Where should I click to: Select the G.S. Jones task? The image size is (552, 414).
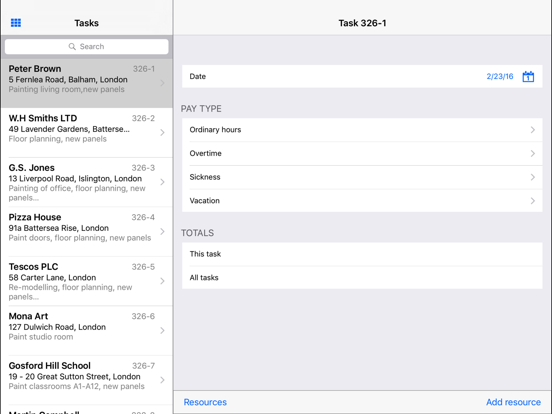[x=87, y=182]
